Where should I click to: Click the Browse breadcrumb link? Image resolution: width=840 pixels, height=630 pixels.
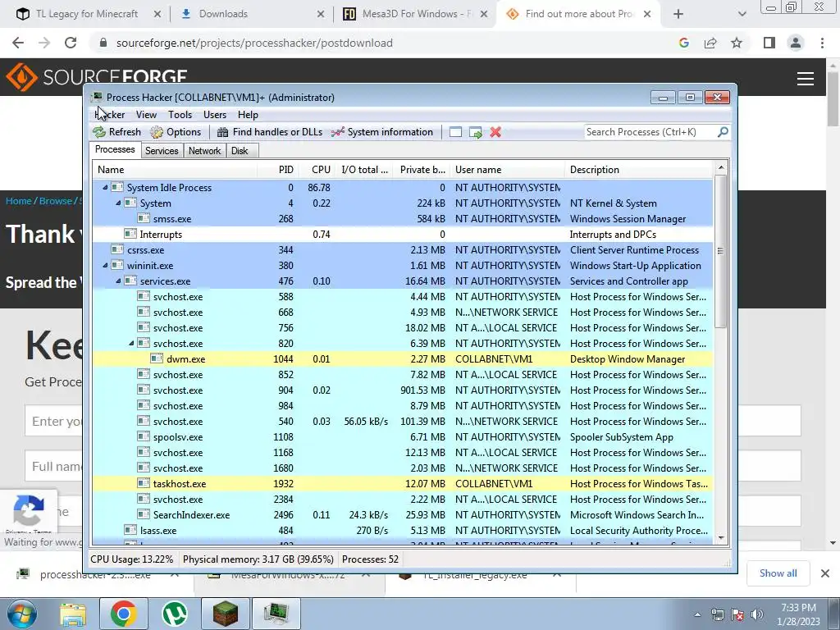coord(56,201)
